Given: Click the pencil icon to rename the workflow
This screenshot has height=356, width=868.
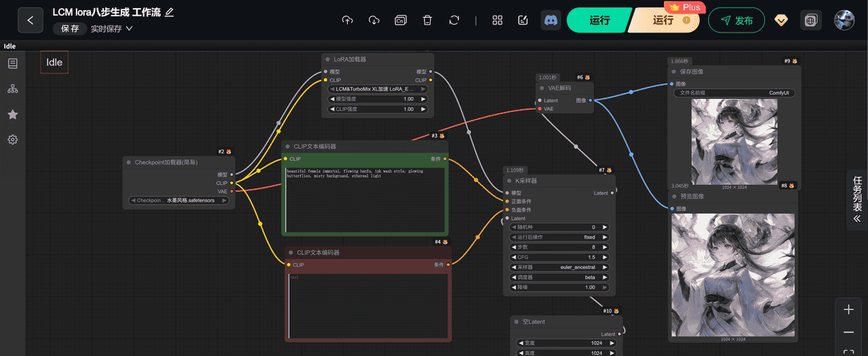Looking at the screenshot, I should pos(170,12).
